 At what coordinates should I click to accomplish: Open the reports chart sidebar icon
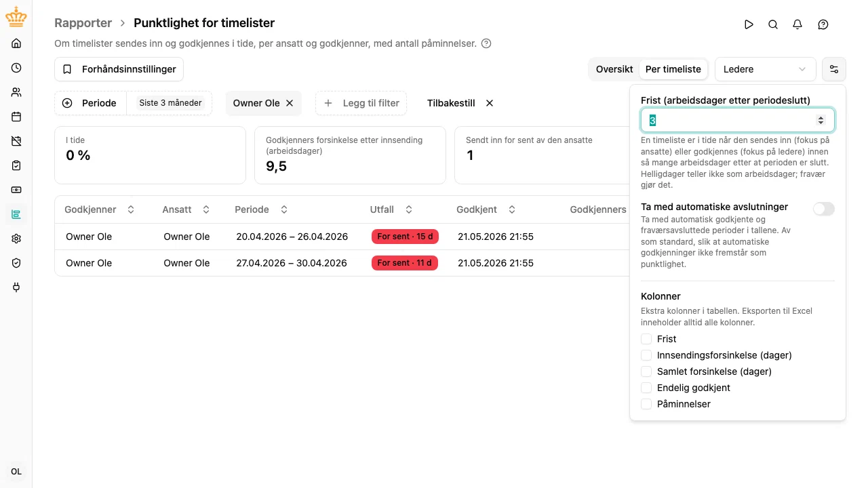pyautogui.click(x=16, y=214)
